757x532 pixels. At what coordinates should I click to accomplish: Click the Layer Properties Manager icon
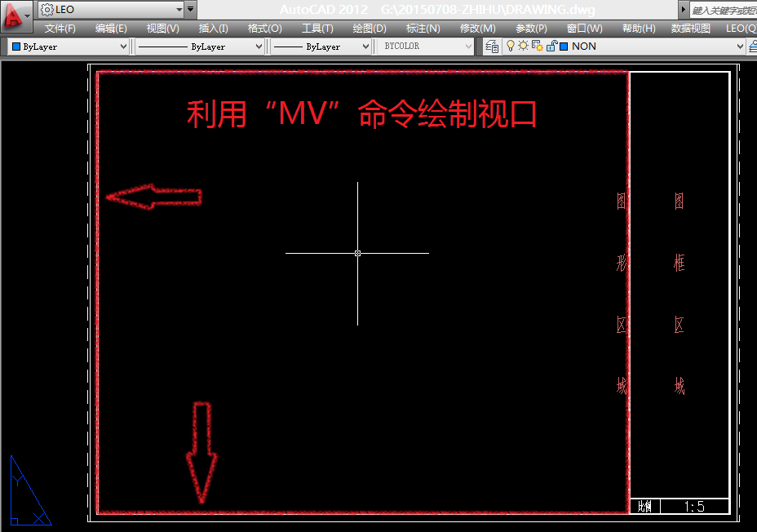coord(493,47)
